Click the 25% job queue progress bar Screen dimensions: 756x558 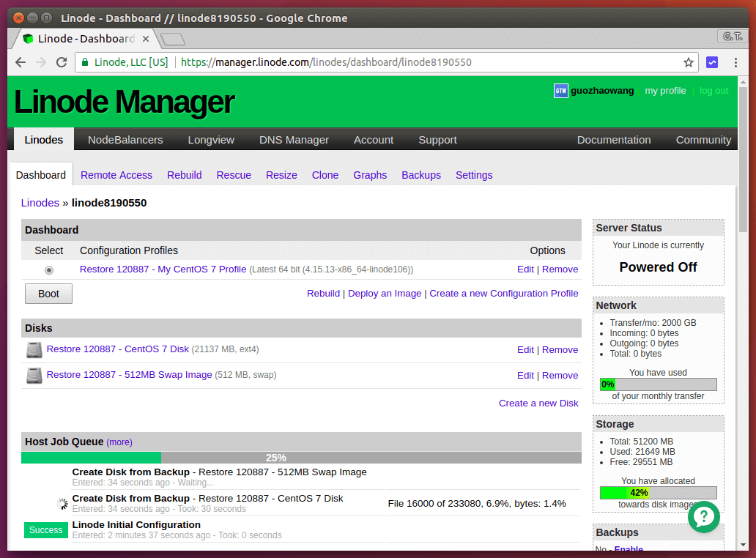pyautogui.click(x=301, y=458)
